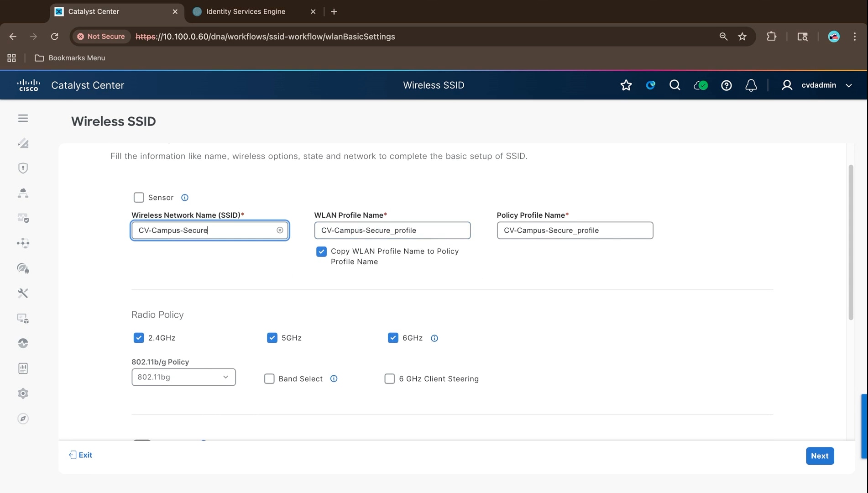Viewport: 868px width, 493px height.
Task: Uncheck the 5GHz radio policy
Action: (272, 338)
